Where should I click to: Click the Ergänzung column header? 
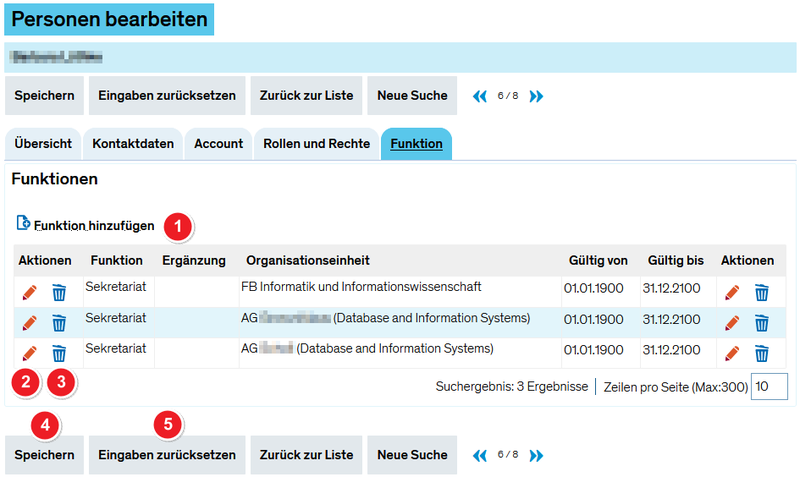pos(194,260)
